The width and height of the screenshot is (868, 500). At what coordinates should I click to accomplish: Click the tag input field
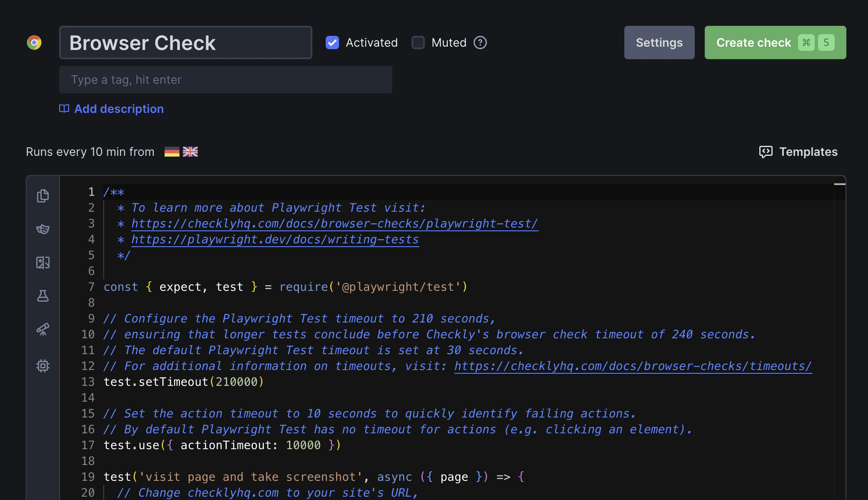coord(225,80)
